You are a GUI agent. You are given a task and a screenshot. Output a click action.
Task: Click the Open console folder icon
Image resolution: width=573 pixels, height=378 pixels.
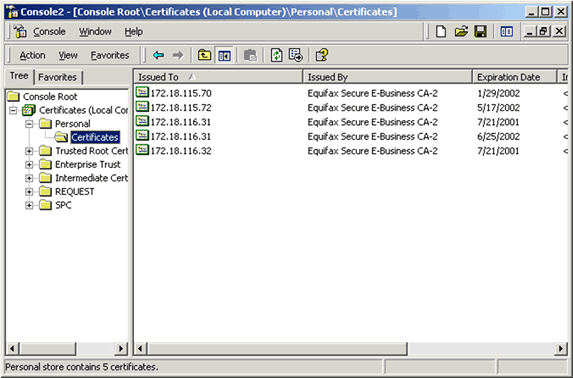461,31
